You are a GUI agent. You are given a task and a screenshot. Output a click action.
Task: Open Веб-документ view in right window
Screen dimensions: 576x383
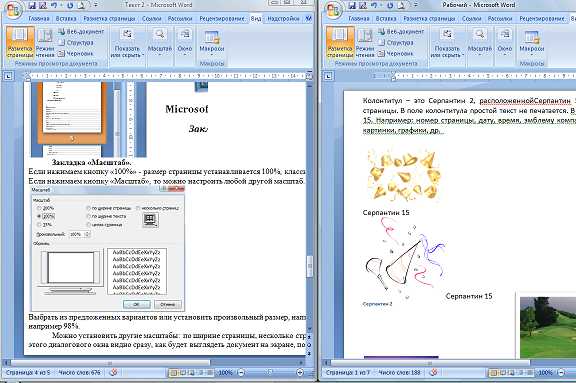tap(401, 32)
